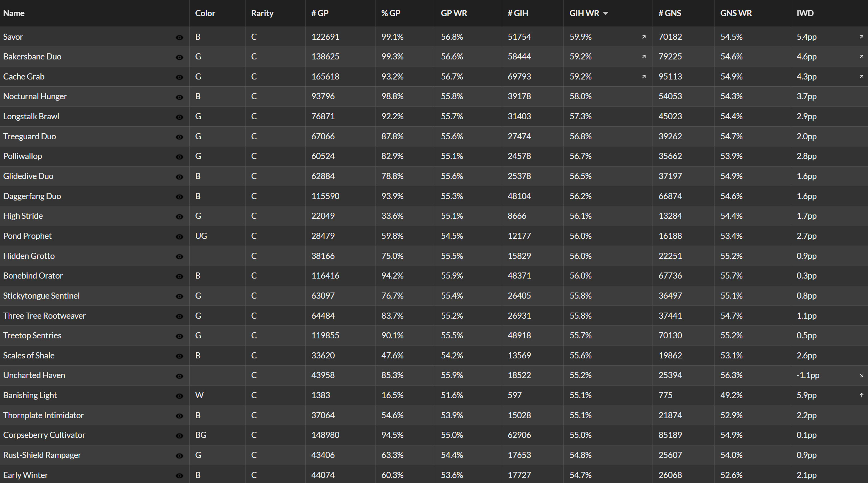Screen dimensions: 868x483
Task: Sort the table by the Name column
Action: click(x=14, y=13)
